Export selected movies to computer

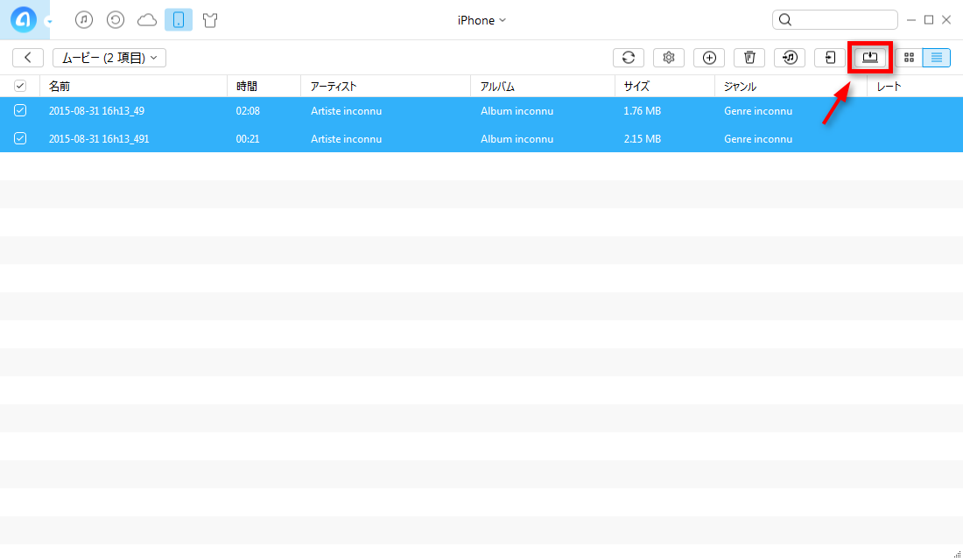pyautogui.click(x=870, y=58)
